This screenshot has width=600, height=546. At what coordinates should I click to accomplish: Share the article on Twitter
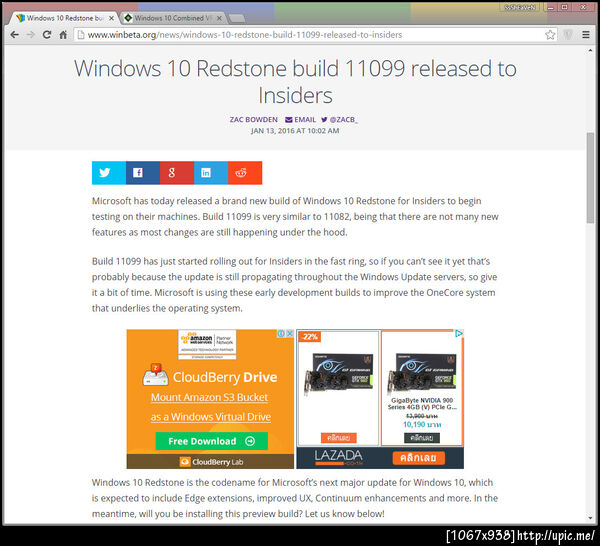click(x=109, y=173)
